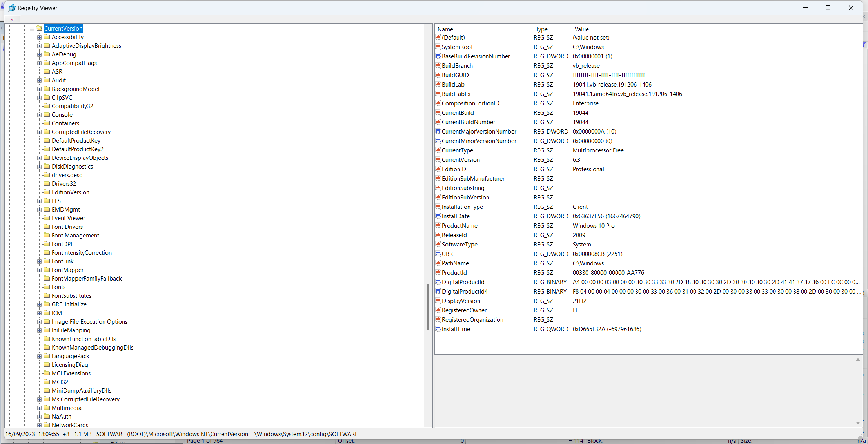
Task: Select the KnownManagedDebuggingDlls tree item
Action: point(93,347)
